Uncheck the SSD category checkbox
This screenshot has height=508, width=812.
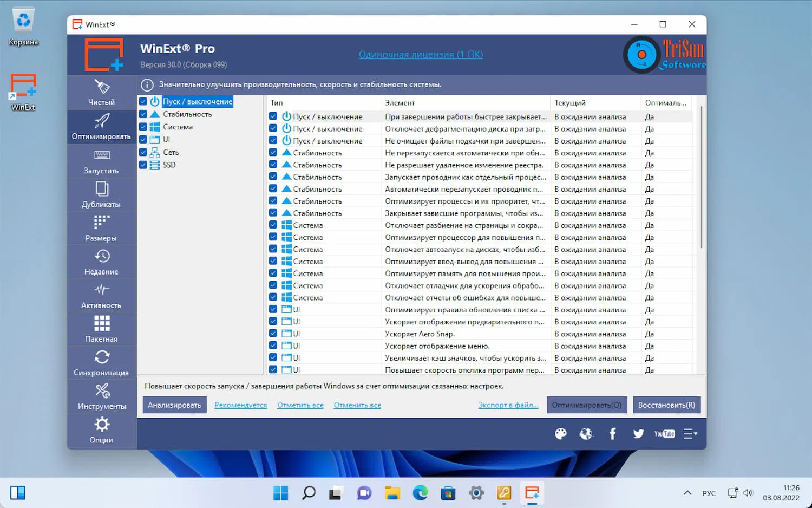point(143,165)
